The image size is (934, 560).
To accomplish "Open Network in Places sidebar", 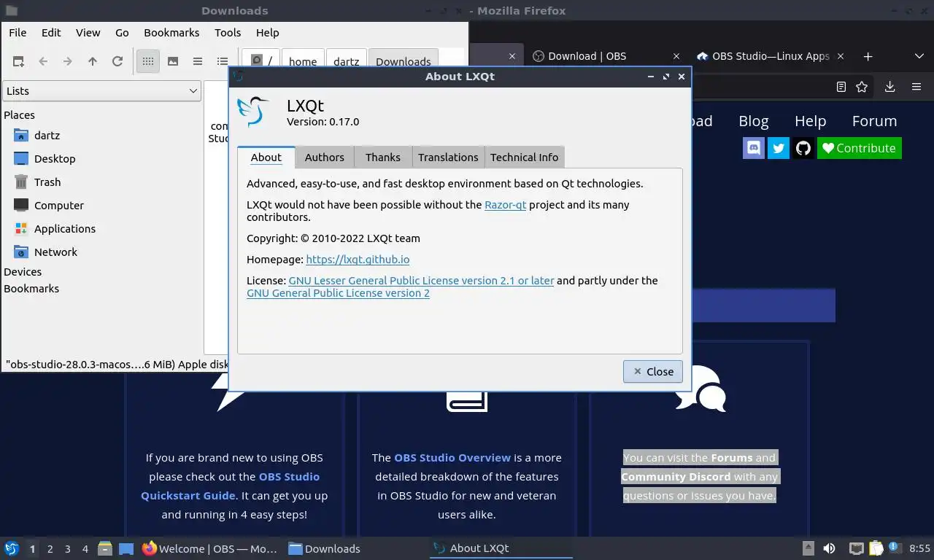I will tap(55, 252).
